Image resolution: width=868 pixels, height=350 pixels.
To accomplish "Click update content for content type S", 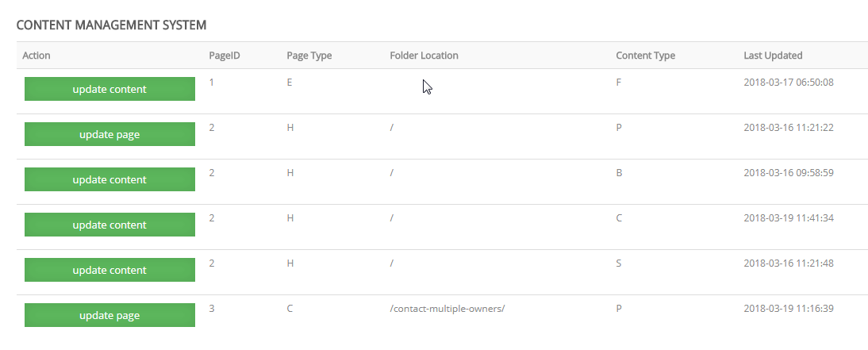I will 109,271.
